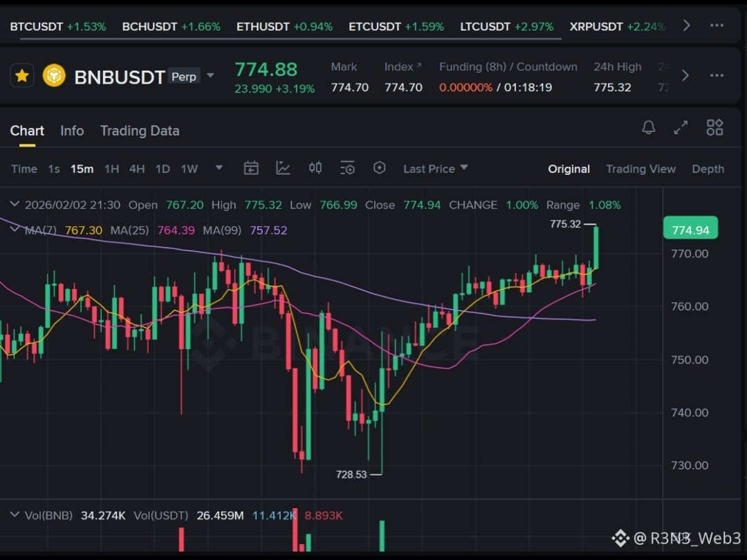Image resolution: width=747 pixels, height=560 pixels.
Task: Click the MA(7) indicator label
Action: click(x=41, y=230)
